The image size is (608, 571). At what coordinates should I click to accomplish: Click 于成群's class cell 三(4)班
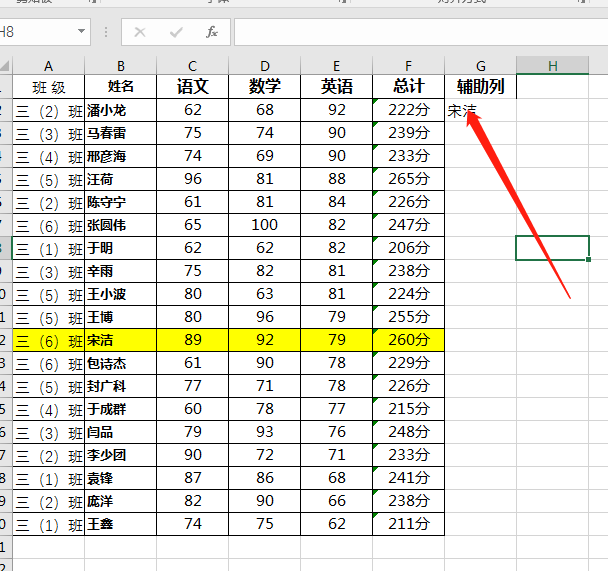[x=48, y=409]
